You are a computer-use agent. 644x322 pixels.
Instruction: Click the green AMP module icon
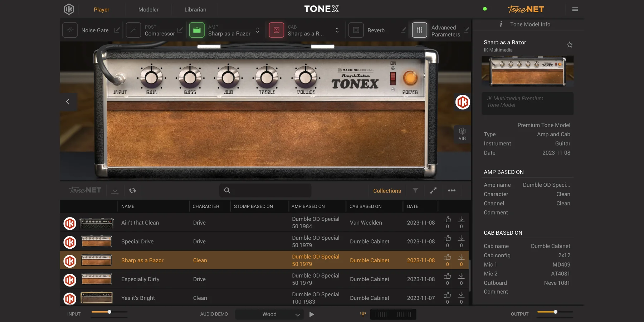(x=196, y=30)
